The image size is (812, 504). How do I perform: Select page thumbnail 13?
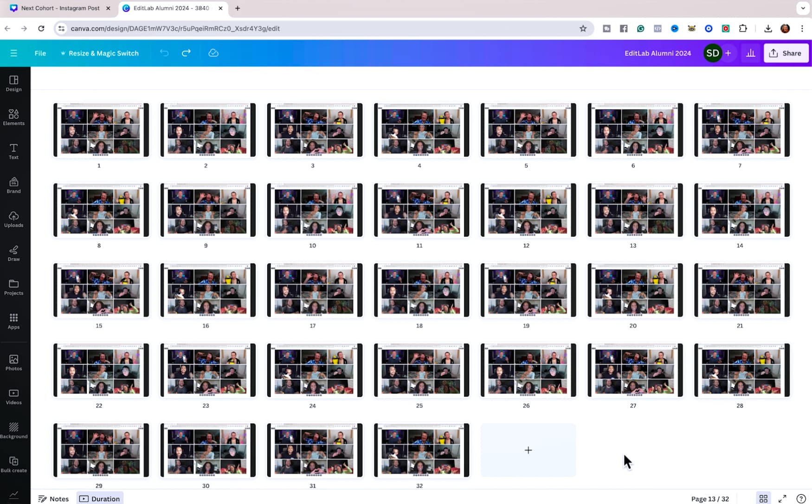click(x=635, y=210)
